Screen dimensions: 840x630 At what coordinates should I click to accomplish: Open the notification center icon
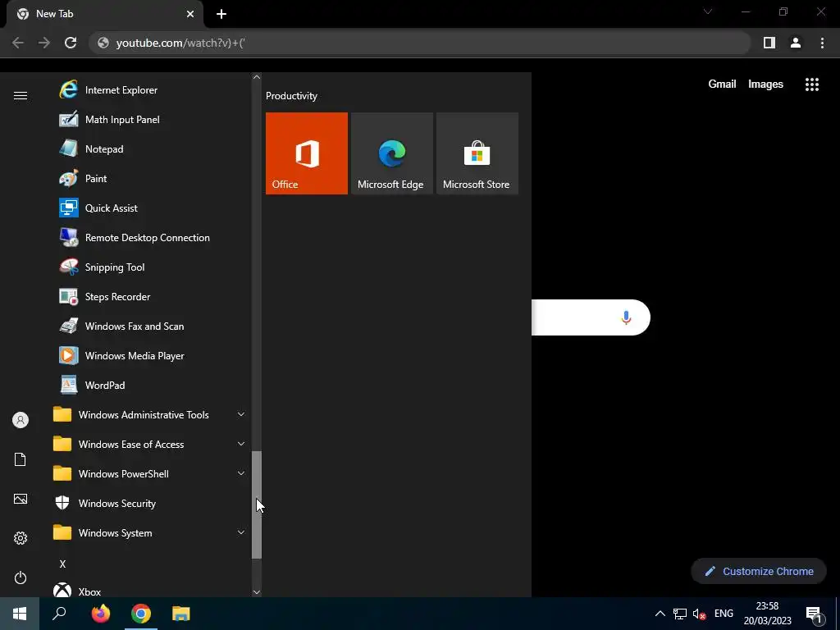[x=813, y=614]
